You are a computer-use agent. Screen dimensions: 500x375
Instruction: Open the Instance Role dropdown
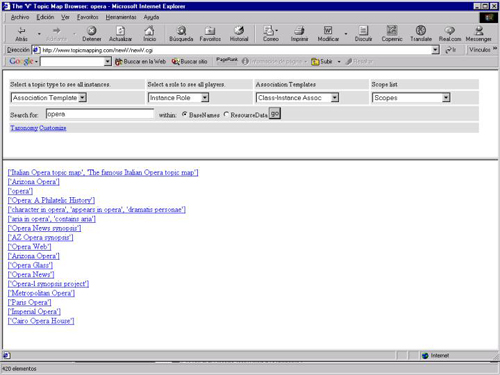pos(205,98)
